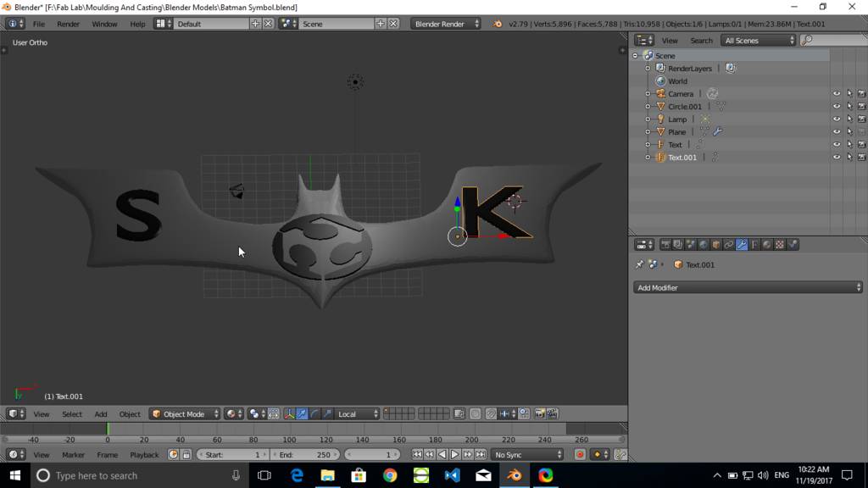Open the Blender Render engine dropdown
The image size is (868, 488).
[x=446, y=24]
